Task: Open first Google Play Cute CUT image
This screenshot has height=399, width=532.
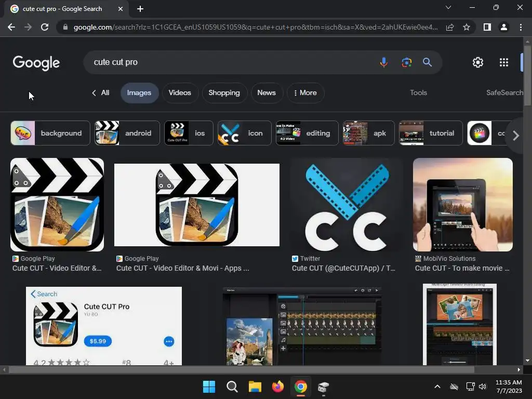Action: coord(57,205)
